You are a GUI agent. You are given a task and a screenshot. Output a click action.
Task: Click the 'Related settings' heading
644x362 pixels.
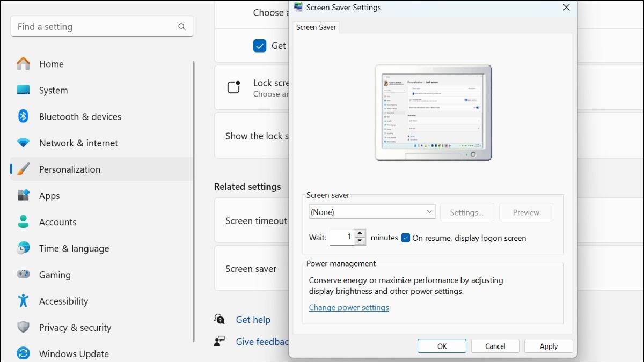[x=247, y=187]
